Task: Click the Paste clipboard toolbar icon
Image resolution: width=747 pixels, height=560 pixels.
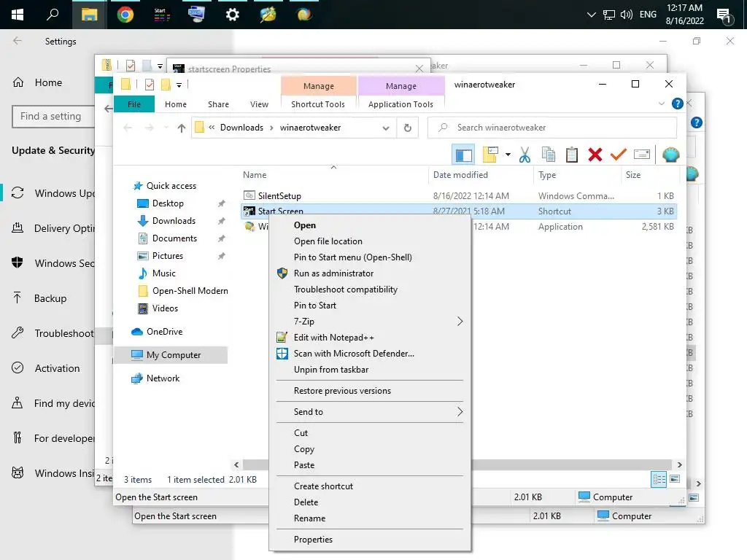Action: (572, 155)
